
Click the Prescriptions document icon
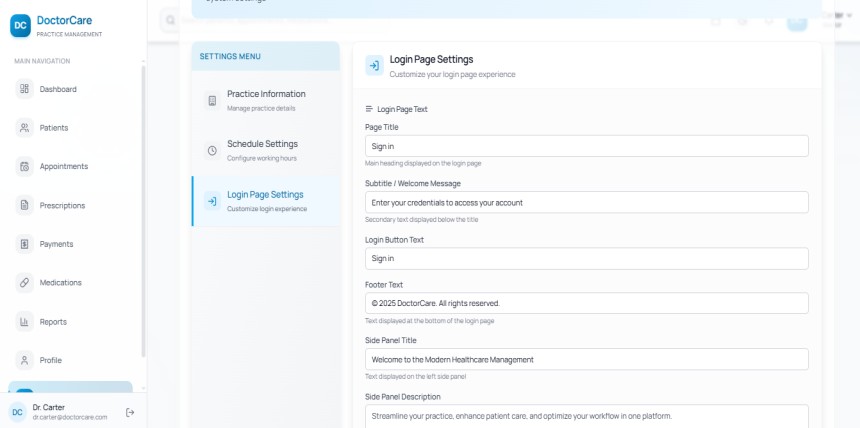[25, 205]
